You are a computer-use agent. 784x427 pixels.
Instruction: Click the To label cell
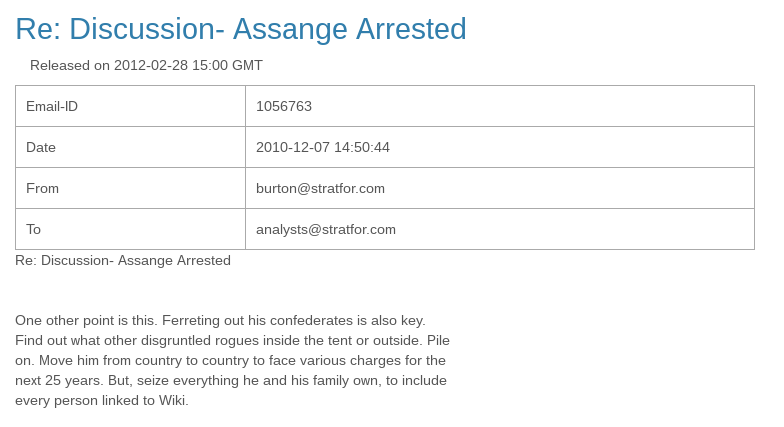tap(130, 229)
